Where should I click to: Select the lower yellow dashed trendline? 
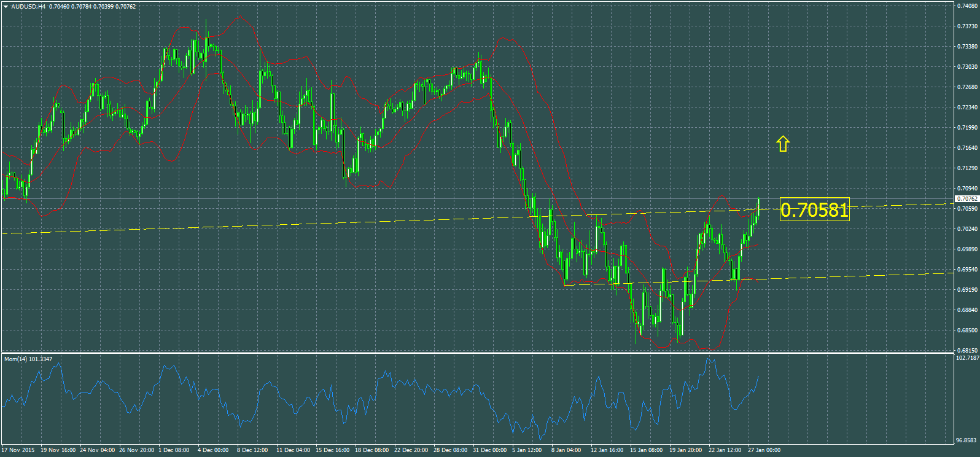coord(860,276)
